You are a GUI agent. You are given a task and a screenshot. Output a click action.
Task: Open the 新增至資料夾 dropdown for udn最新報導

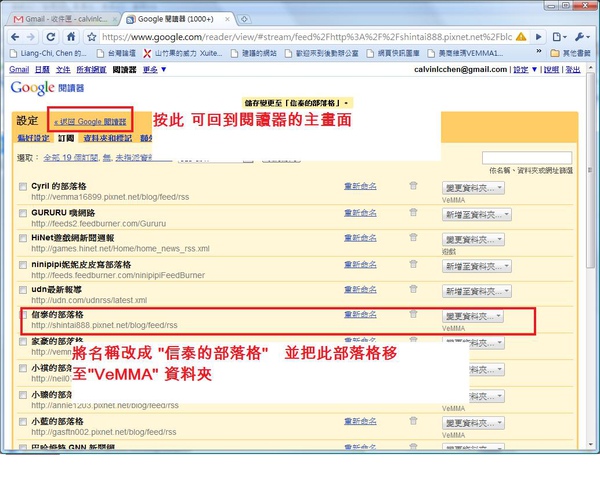click(477, 291)
